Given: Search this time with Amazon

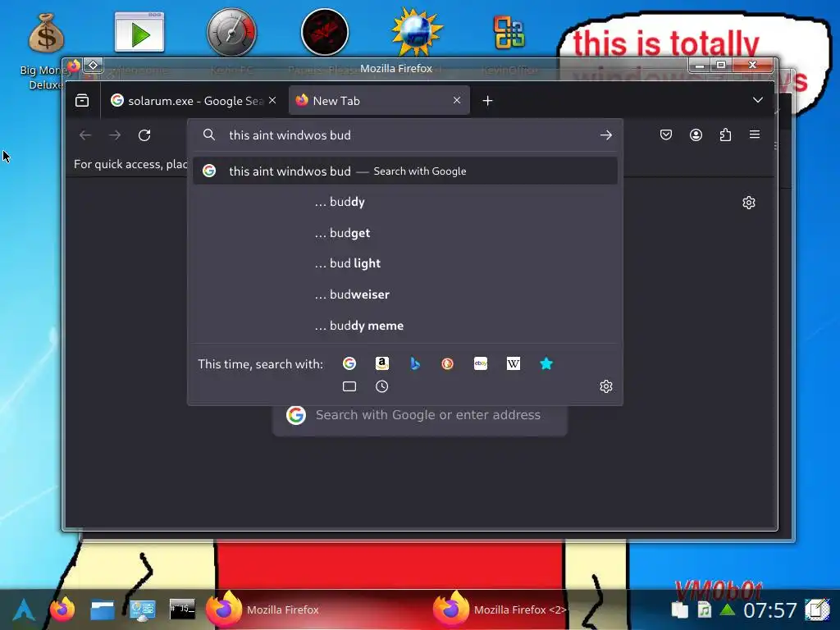Looking at the screenshot, I should click(382, 363).
